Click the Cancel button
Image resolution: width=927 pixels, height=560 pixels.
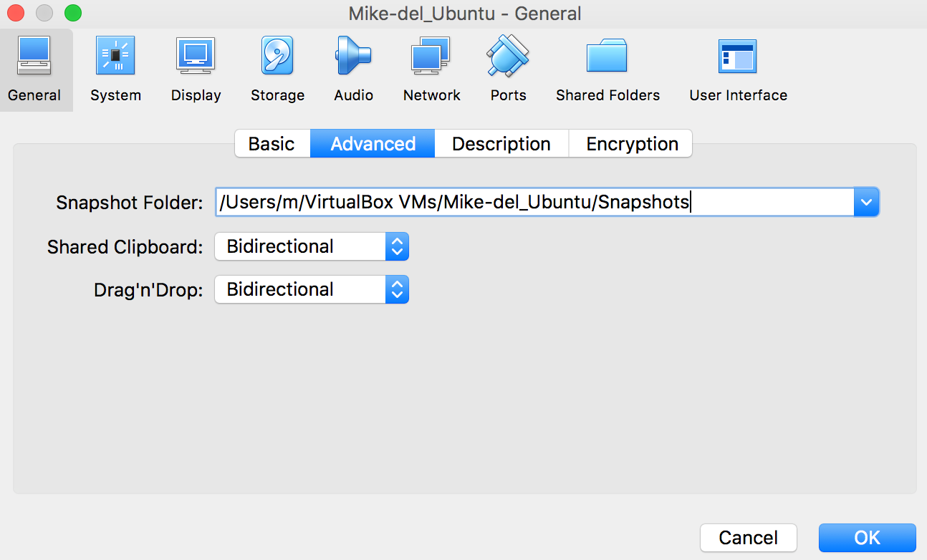[x=748, y=538]
